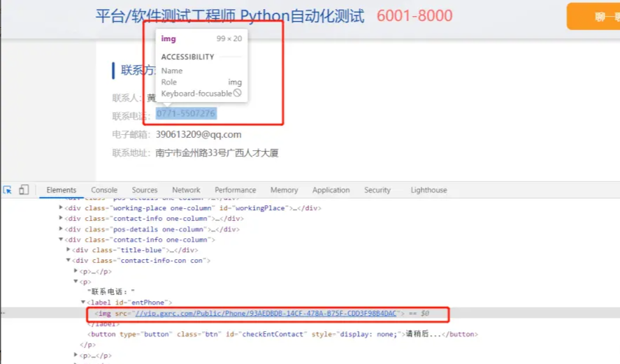Open the Network tab
Screen dimensions: 620x364
click(x=186, y=190)
